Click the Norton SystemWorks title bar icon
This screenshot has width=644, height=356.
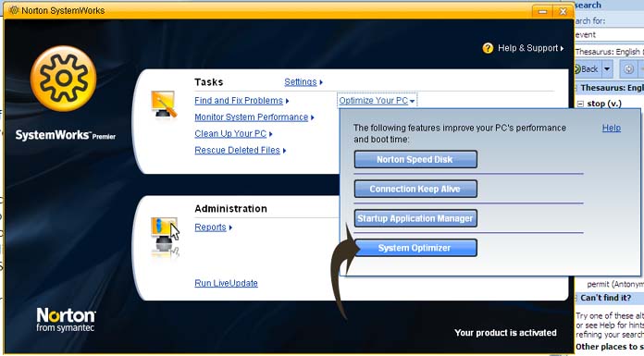point(14,10)
